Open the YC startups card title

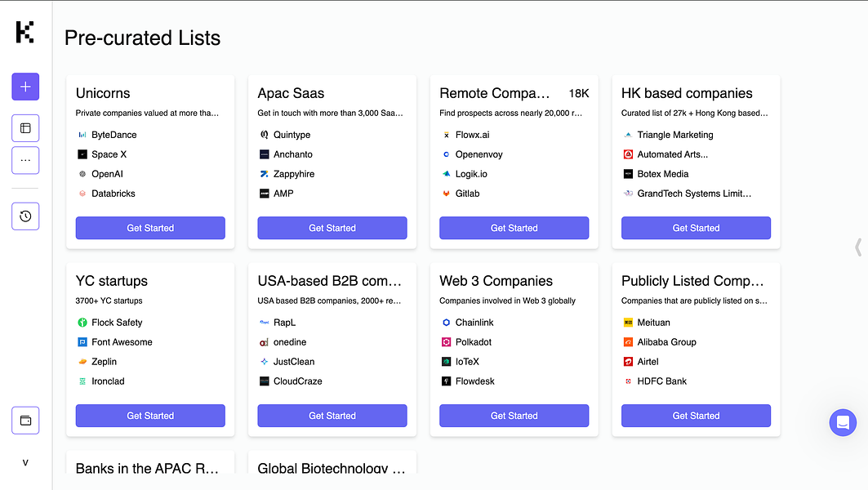(112, 281)
